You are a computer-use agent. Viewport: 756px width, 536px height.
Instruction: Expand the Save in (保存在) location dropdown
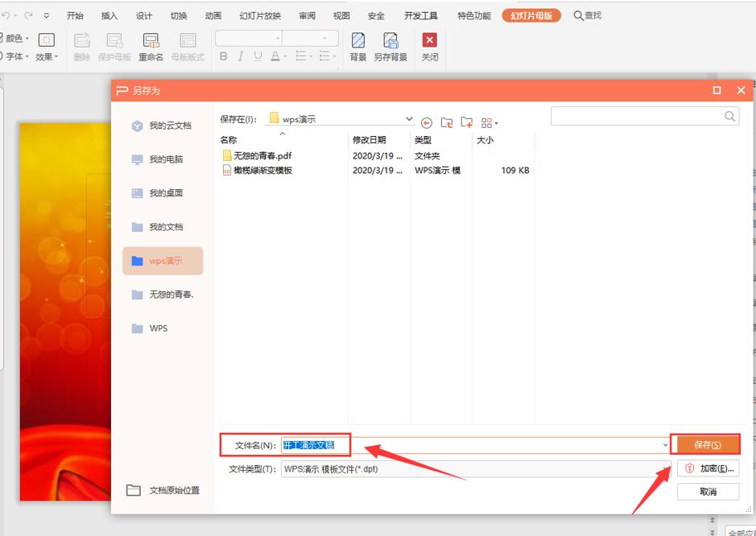click(409, 118)
